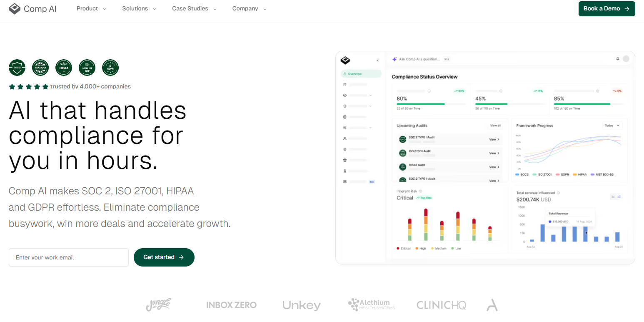The height and width of the screenshot is (322, 644).
Task: Click the sparkle icon beside Ask Comp AI
Action: (x=394, y=59)
